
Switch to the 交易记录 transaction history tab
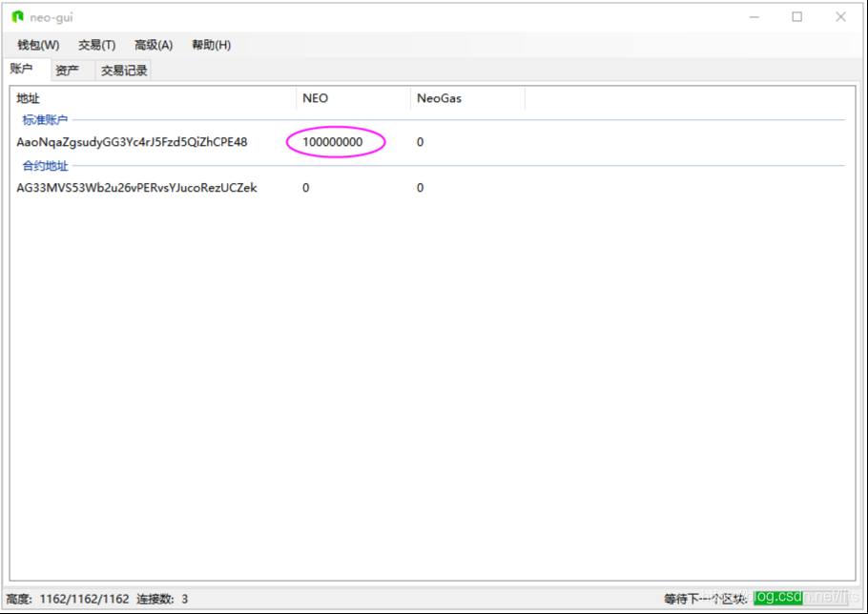point(124,71)
